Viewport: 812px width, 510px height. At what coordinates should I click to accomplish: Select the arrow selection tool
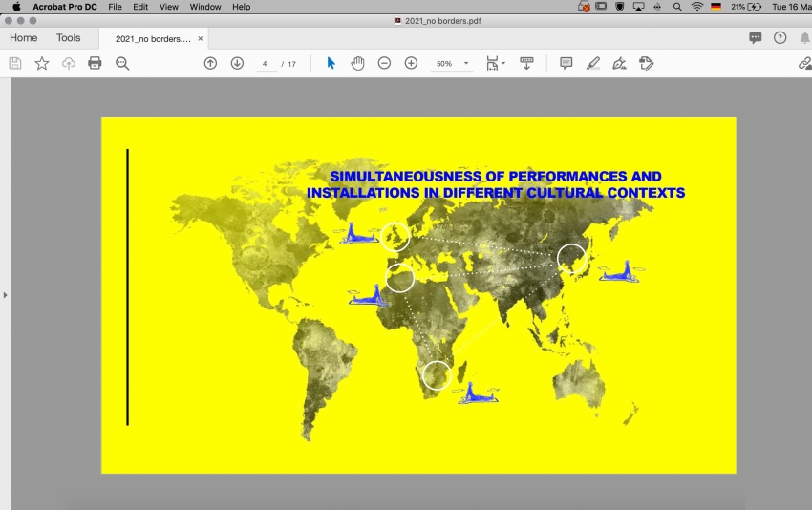tap(331, 63)
